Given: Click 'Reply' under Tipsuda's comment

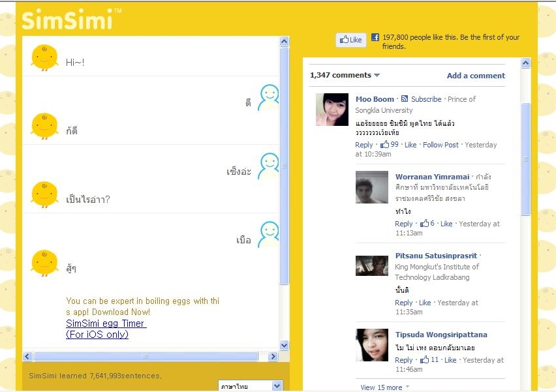Looking at the screenshot, I should pos(403,360).
